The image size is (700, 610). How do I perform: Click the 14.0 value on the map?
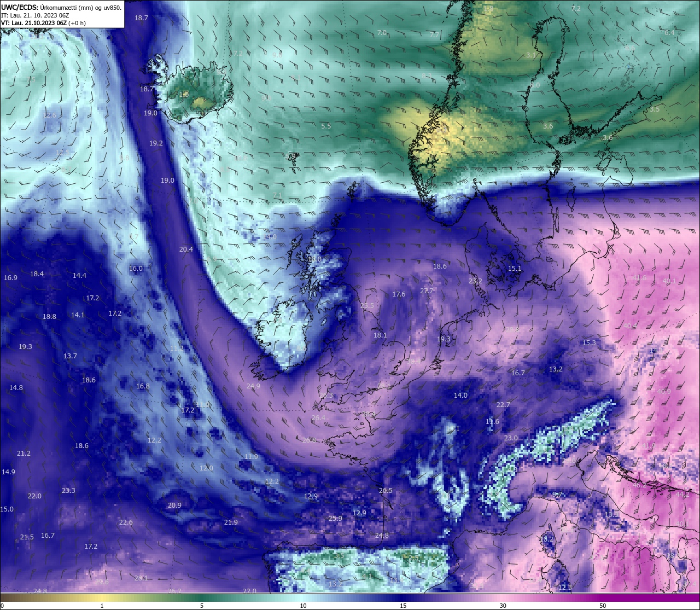pos(460,396)
